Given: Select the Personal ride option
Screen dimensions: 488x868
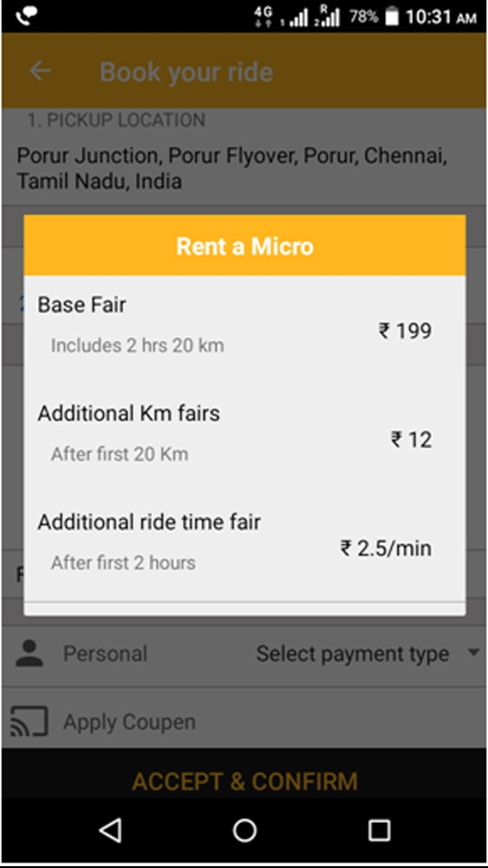Looking at the screenshot, I should pos(105,654).
